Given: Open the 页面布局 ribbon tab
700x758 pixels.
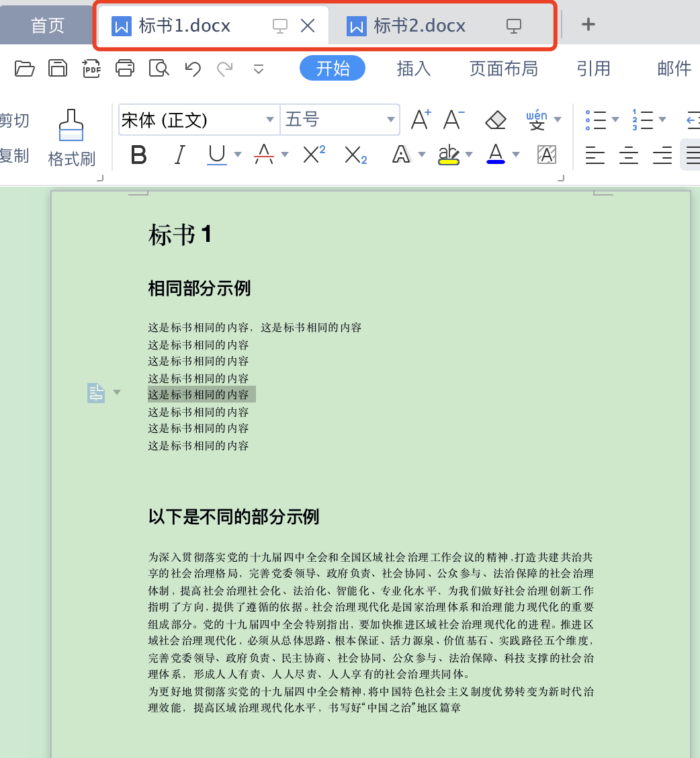Looking at the screenshot, I should click(504, 69).
